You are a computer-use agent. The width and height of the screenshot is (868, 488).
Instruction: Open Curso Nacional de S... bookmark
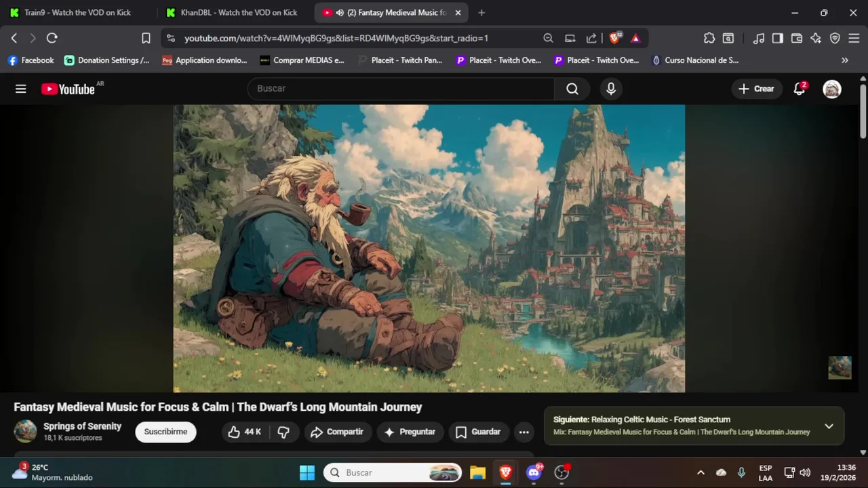[695, 60]
